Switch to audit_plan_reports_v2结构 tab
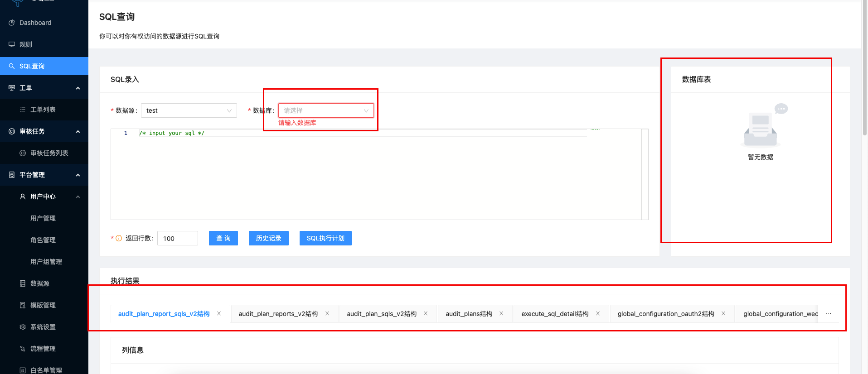 pos(278,314)
